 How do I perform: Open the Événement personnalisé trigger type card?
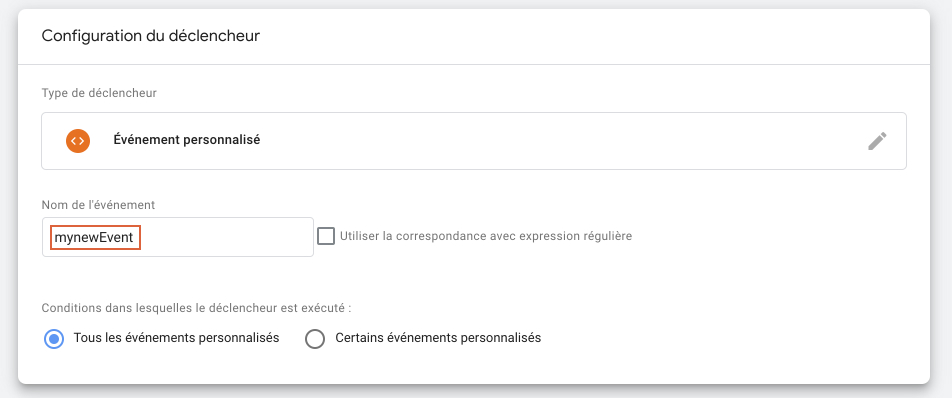click(474, 141)
